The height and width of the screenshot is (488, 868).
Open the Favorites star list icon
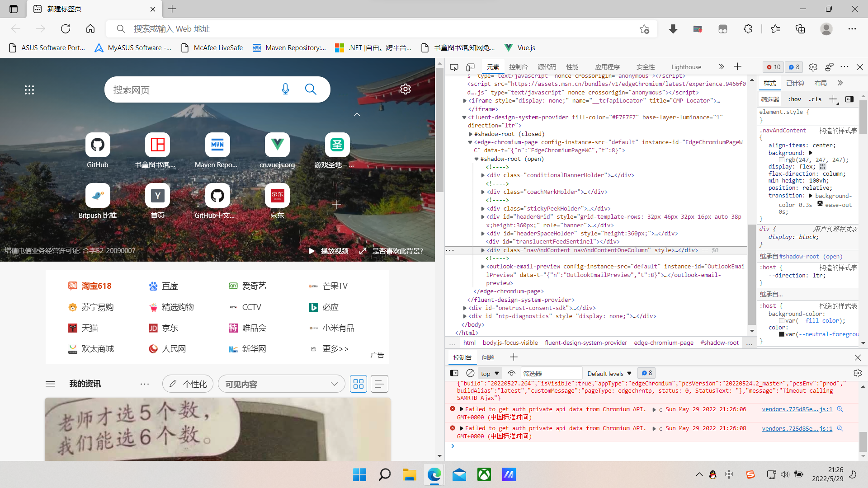pyautogui.click(x=775, y=29)
